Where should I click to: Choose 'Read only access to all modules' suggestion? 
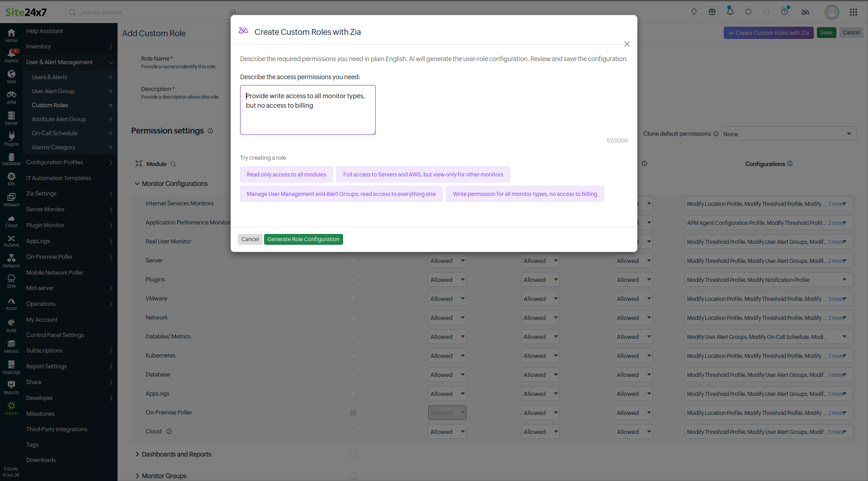click(x=286, y=175)
